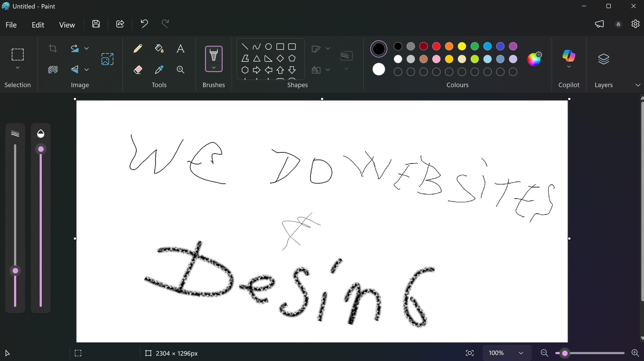644x361 pixels.
Task: Pick the green colour swatch
Action: [474, 46]
